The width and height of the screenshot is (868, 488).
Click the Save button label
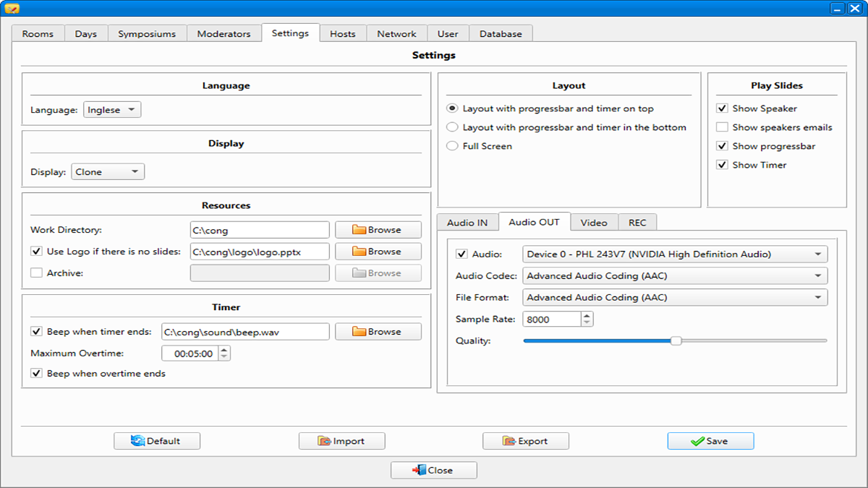717,441
